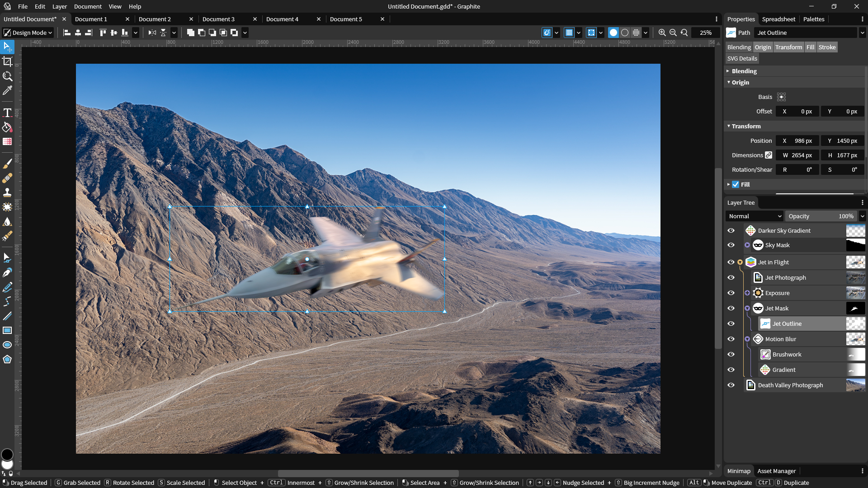Toggle visibility of Sky Mask layer

(731, 245)
